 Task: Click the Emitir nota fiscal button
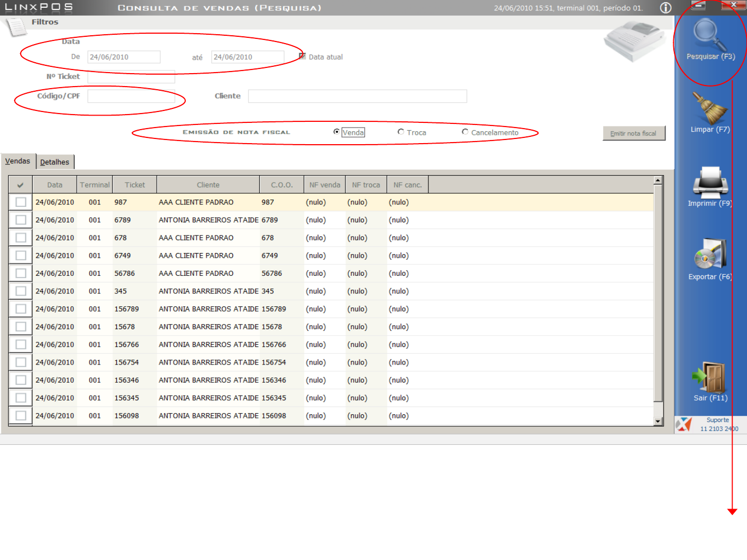coord(633,133)
